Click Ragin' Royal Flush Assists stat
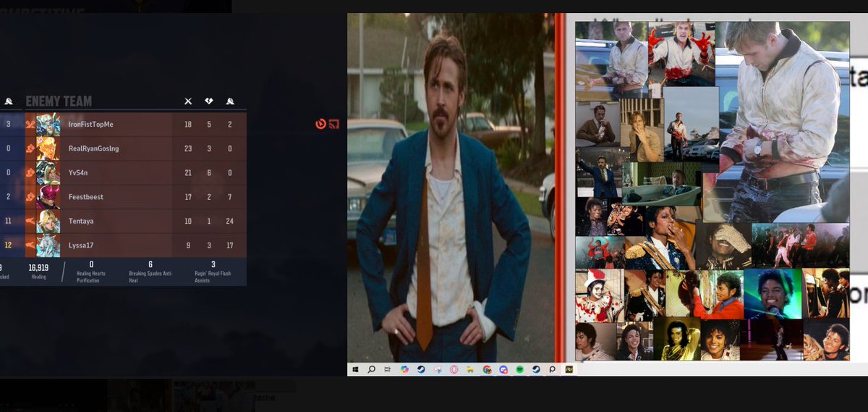 213,272
